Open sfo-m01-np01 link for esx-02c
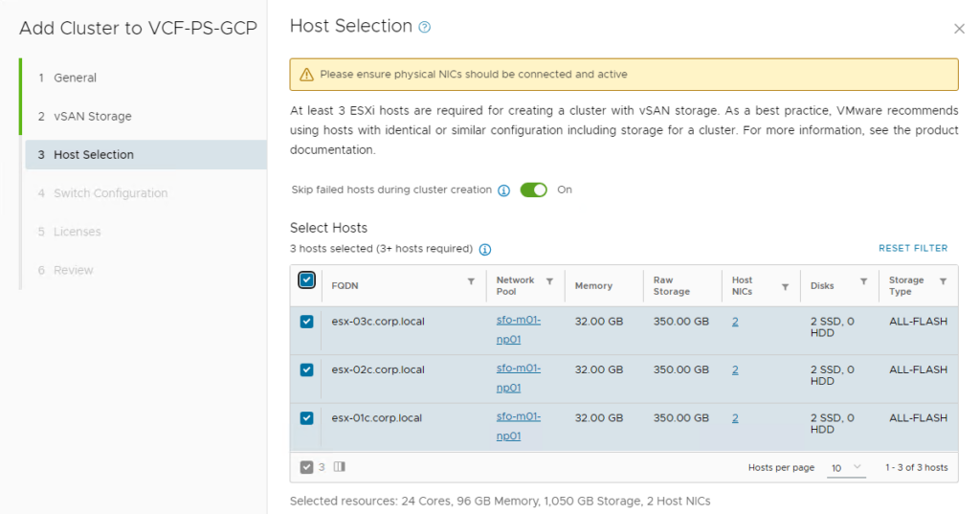This screenshot has height=514, width=980. pyautogui.click(x=518, y=378)
